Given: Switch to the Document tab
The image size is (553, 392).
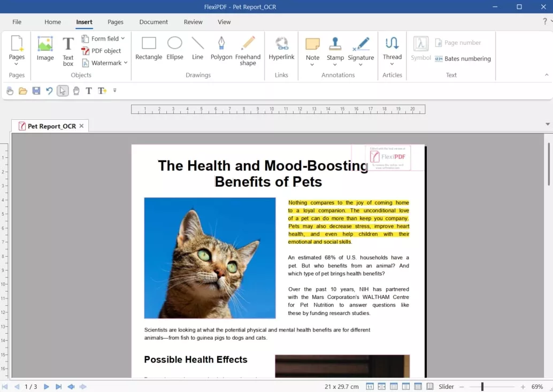Looking at the screenshot, I should click(153, 22).
